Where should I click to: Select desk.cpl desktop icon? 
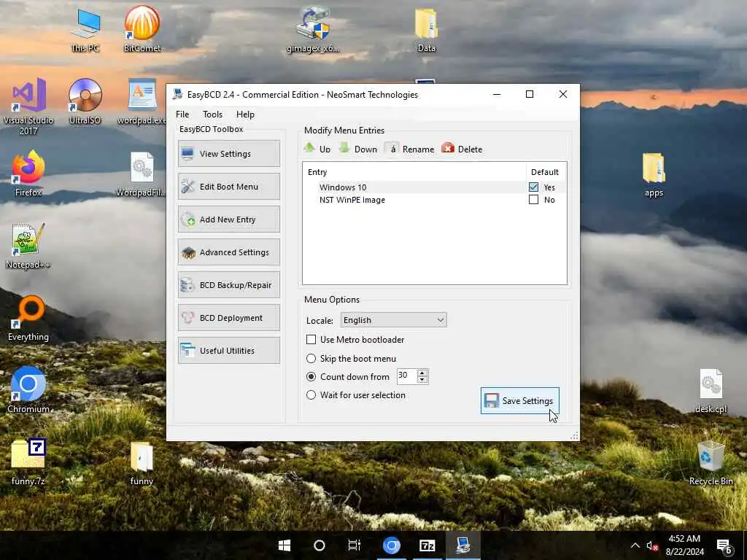pos(711,391)
